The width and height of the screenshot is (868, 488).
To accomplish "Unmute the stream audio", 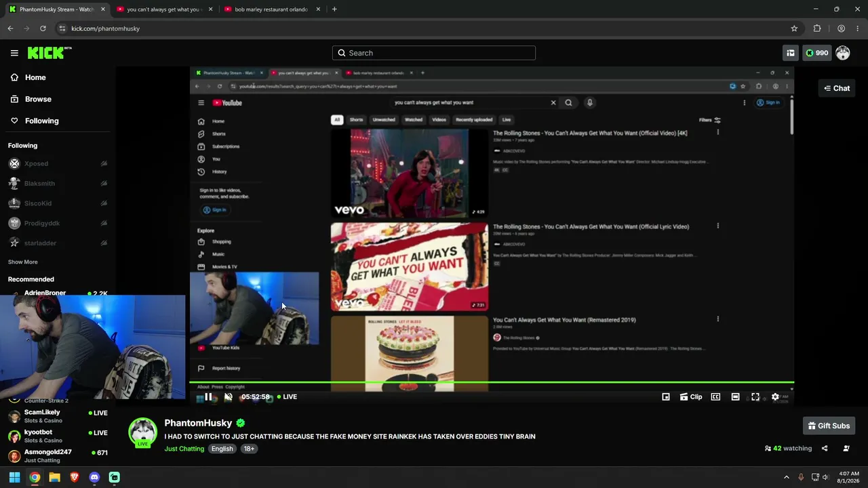I will [x=229, y=397].
